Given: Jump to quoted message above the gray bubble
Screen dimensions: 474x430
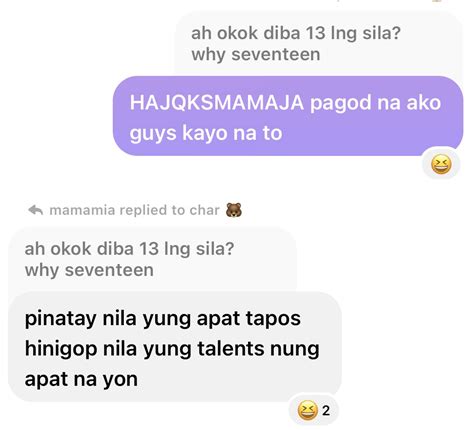Looking at the screenshot, I should tap(152, 259).
